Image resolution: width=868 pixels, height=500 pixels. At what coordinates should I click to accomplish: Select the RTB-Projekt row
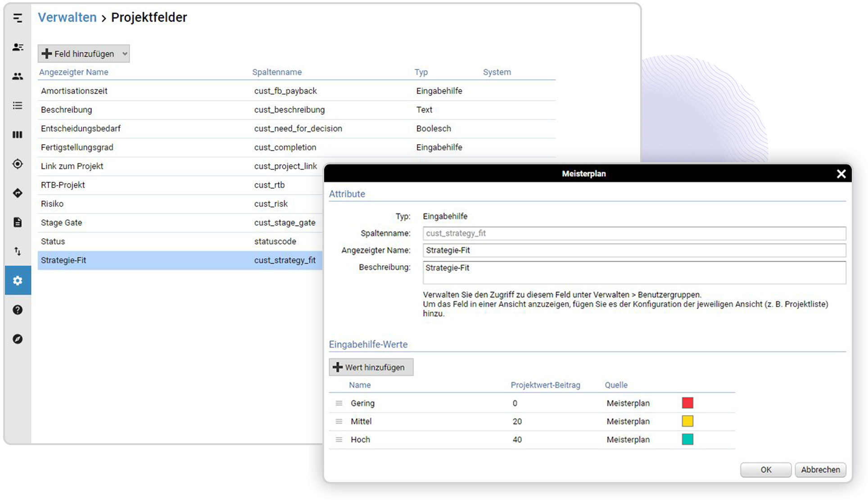coord(180,185)
